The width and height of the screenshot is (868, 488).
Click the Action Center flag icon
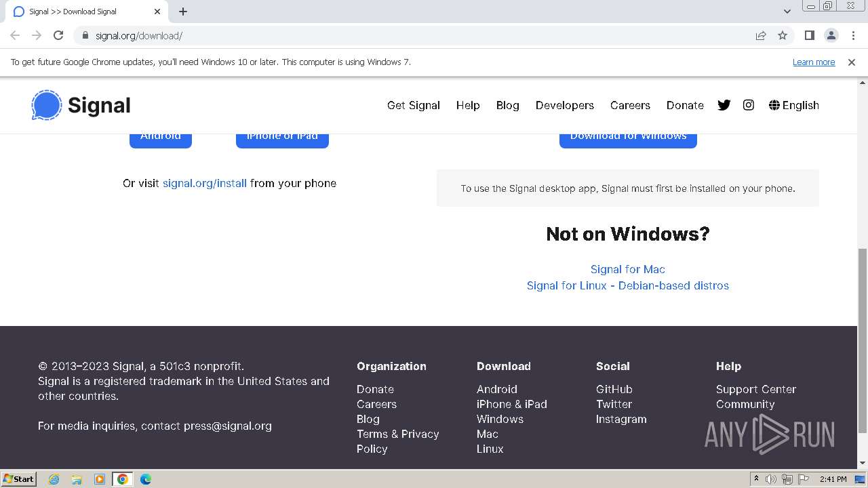804,479
